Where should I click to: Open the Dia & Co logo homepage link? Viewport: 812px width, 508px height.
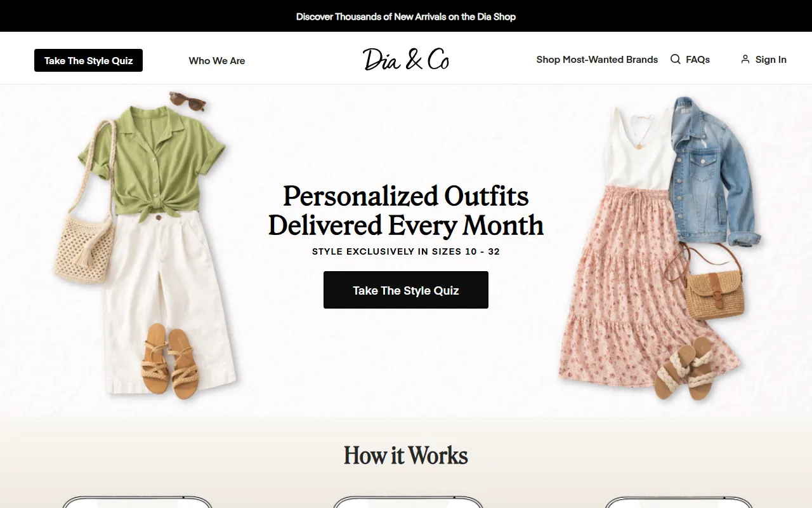406,60
